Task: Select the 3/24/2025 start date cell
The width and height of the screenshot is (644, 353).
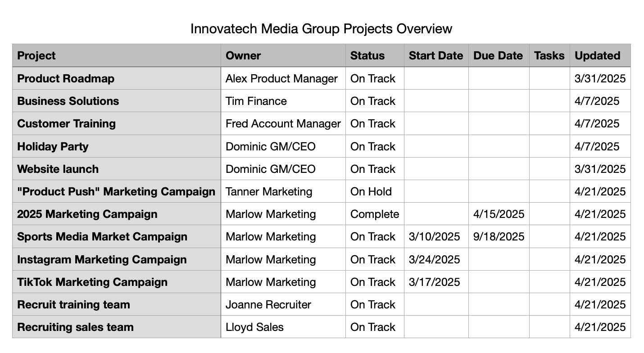Action: pos(434,259)
